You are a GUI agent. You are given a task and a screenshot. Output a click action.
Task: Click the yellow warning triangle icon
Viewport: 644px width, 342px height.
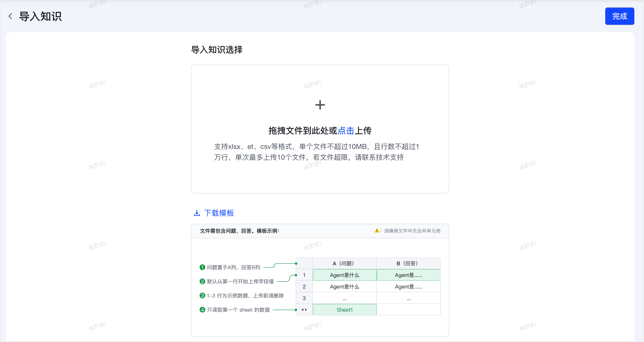377,231
